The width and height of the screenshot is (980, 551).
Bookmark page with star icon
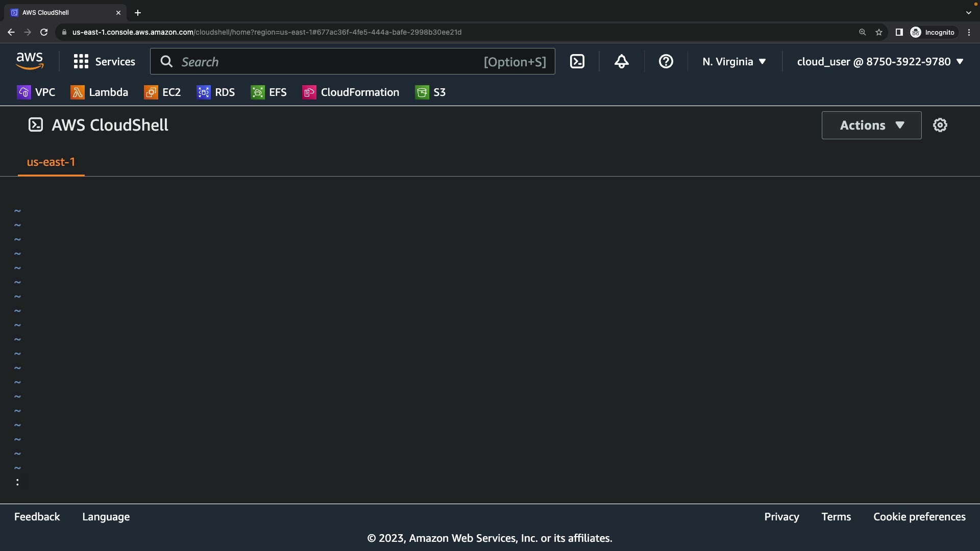pyautogui.click(x=879, y=32)
